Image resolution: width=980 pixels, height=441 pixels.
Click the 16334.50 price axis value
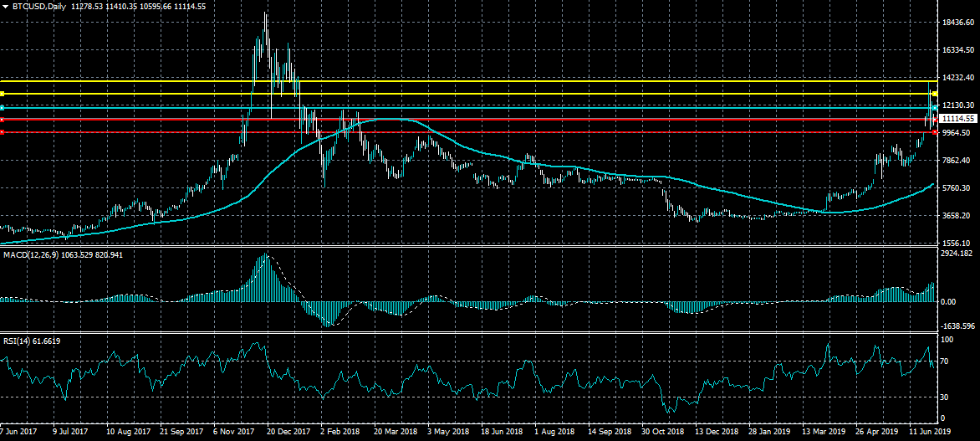(958, 50)
